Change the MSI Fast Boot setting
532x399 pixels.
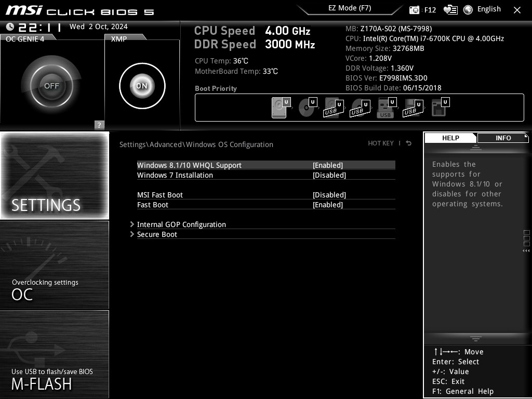pyautogui.click(x=266, y=195)
